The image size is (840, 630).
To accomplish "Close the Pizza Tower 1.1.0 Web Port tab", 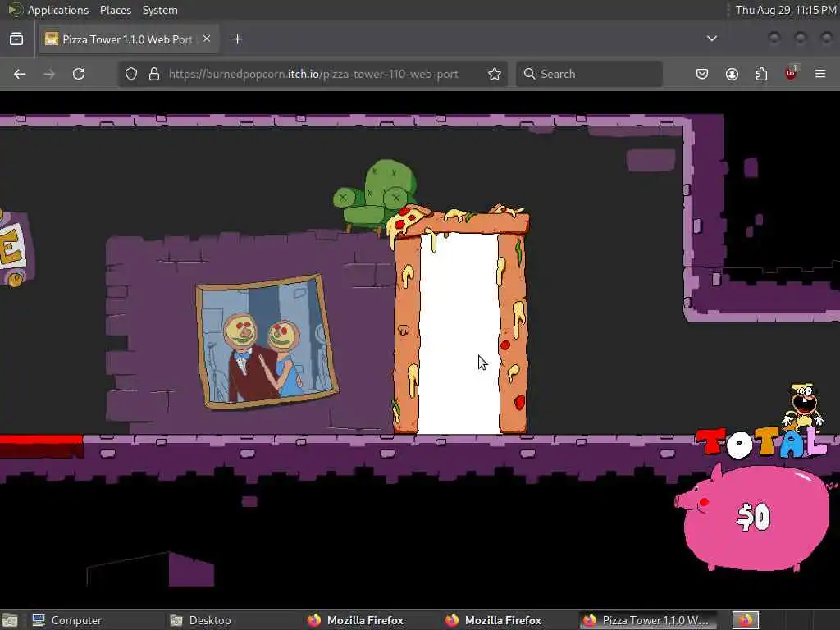I will (207, 39).
